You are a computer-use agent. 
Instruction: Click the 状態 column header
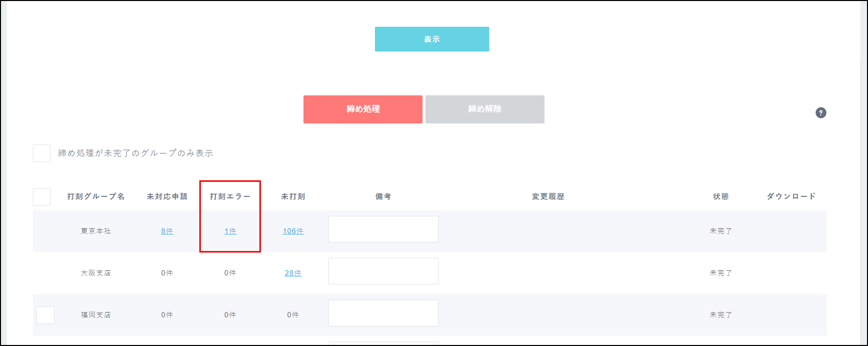(x=721, y=196)
